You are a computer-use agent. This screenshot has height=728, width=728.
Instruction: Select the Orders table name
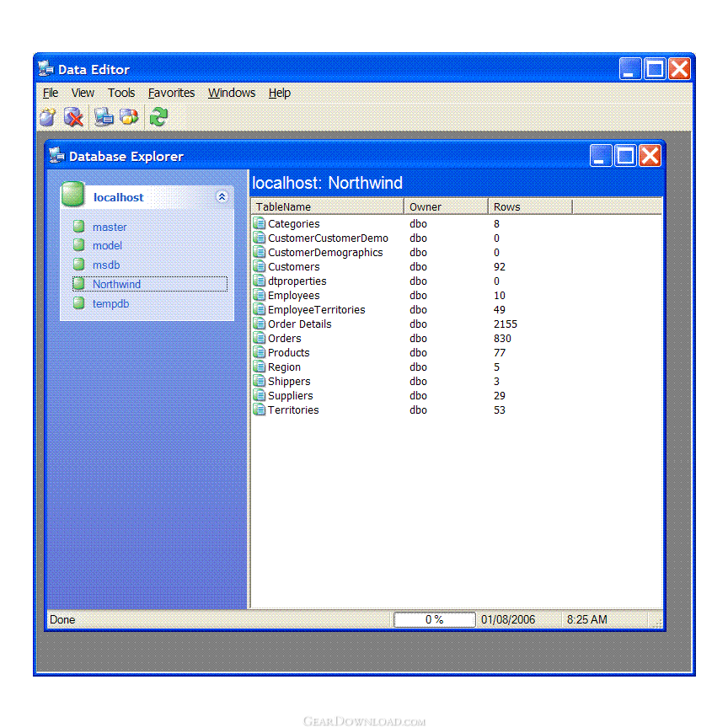pyautogui.click(x=285, y=339)
